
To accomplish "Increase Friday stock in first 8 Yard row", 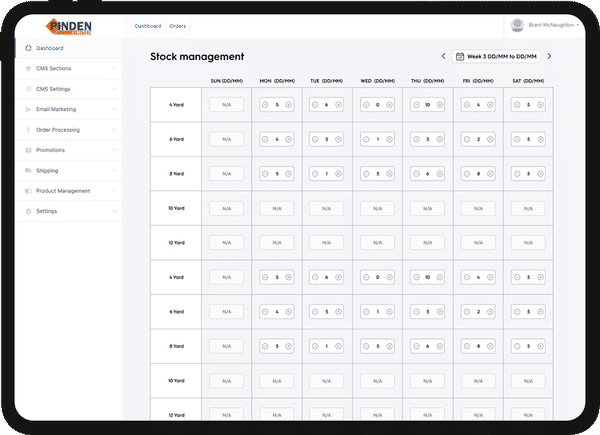I will pos(490,174).
